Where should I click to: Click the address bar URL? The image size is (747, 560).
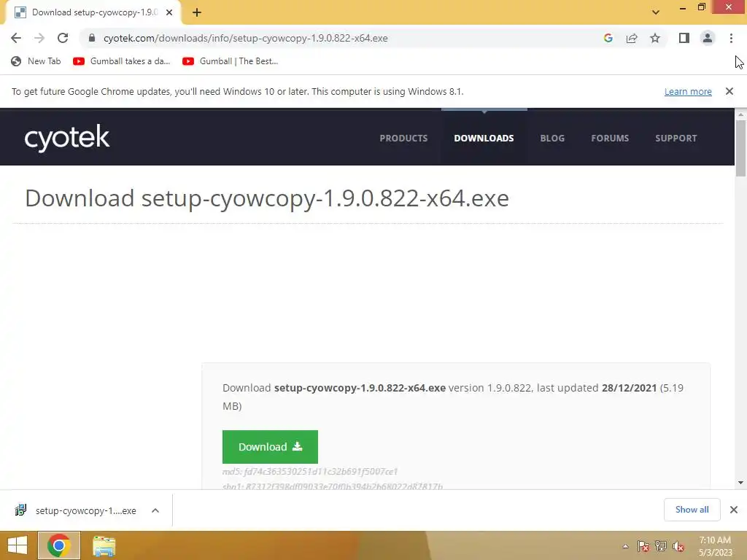point(245,38)
